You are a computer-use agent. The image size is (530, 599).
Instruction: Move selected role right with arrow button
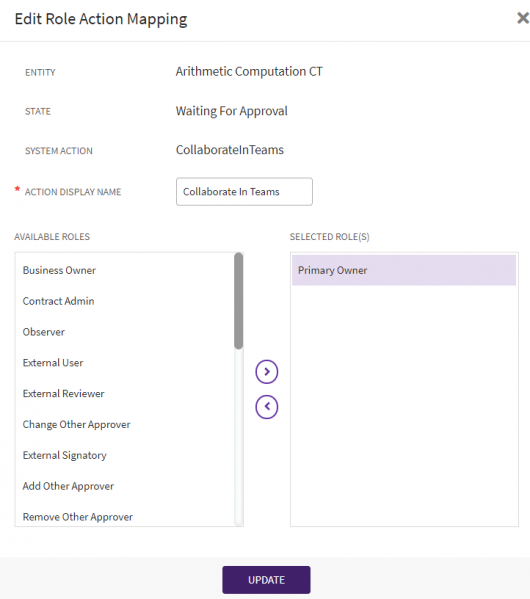coord(267,372)
